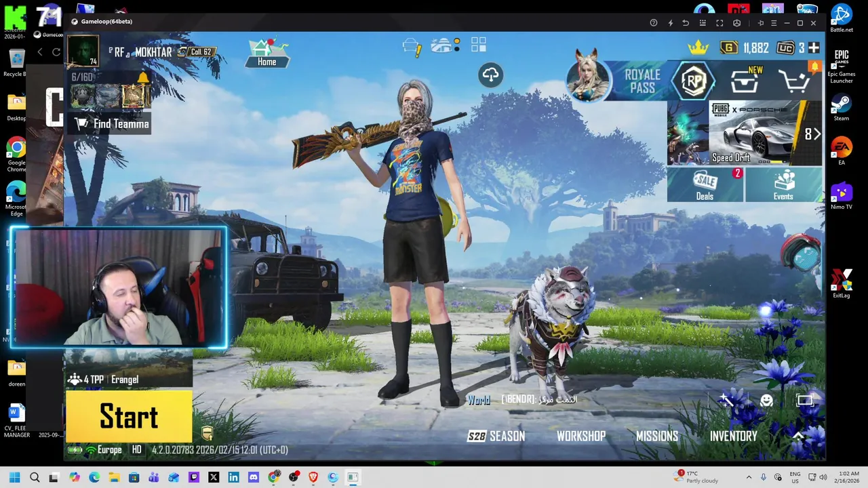Viewport: 868px width, 488px height.
Task: Show hidden tray icons chevron
Action: (749, 477)
